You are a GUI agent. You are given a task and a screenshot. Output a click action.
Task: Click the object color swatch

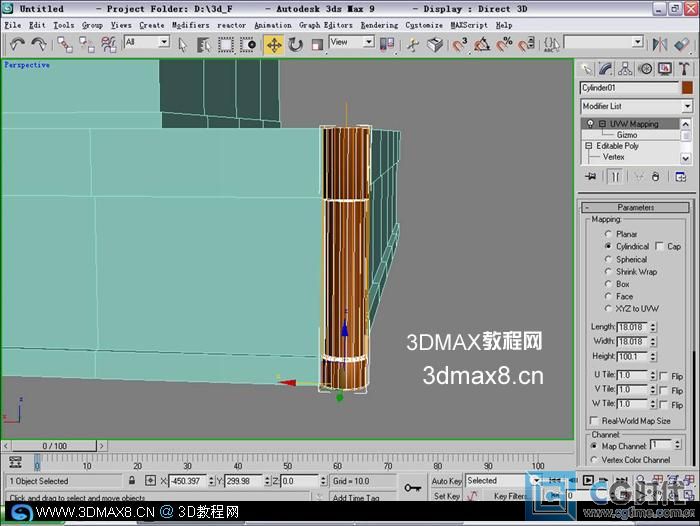[x=688, y=88]
